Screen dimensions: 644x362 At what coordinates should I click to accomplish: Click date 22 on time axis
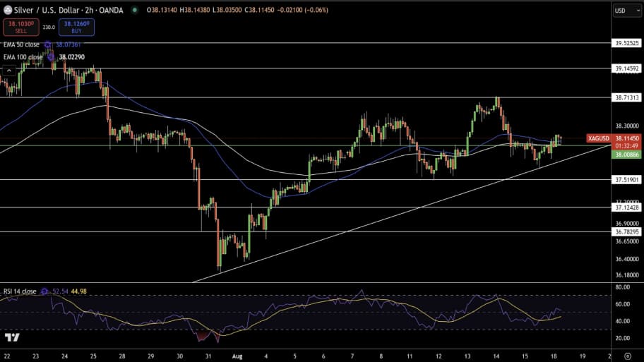(7, 356)
